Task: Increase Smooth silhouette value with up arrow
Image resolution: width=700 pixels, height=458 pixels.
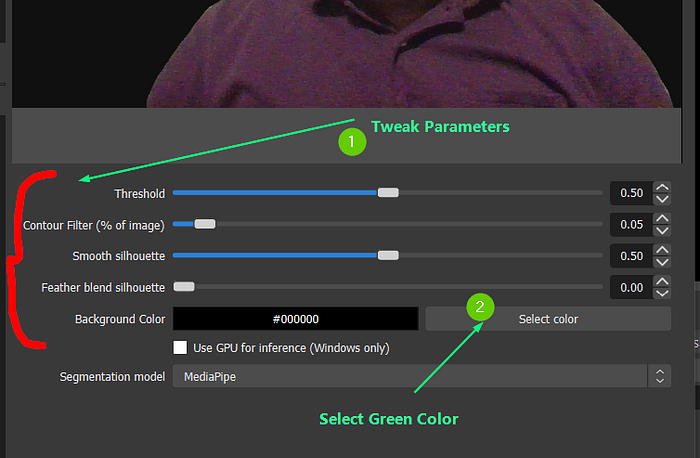Action: click(x=662, y=250)
